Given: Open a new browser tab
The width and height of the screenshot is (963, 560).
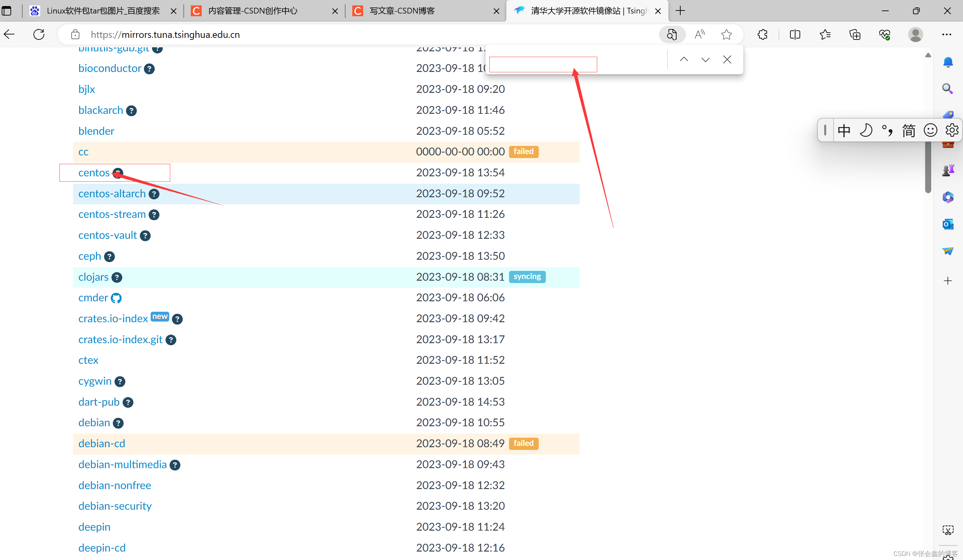Looking at the screenshot, I should point(680,11).
